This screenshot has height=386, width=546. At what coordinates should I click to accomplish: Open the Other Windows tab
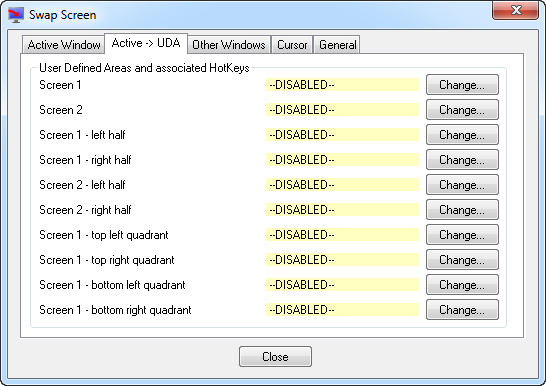click(x=229, y=45)
